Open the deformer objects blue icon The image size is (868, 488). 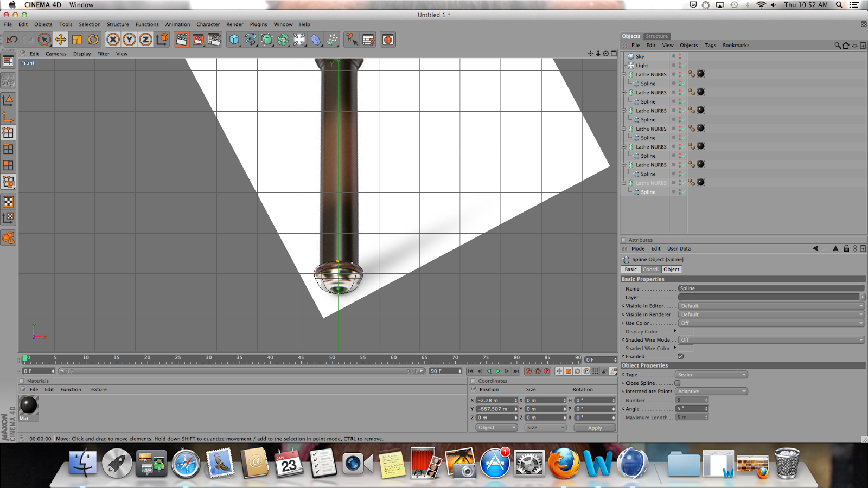click(316, 40)
